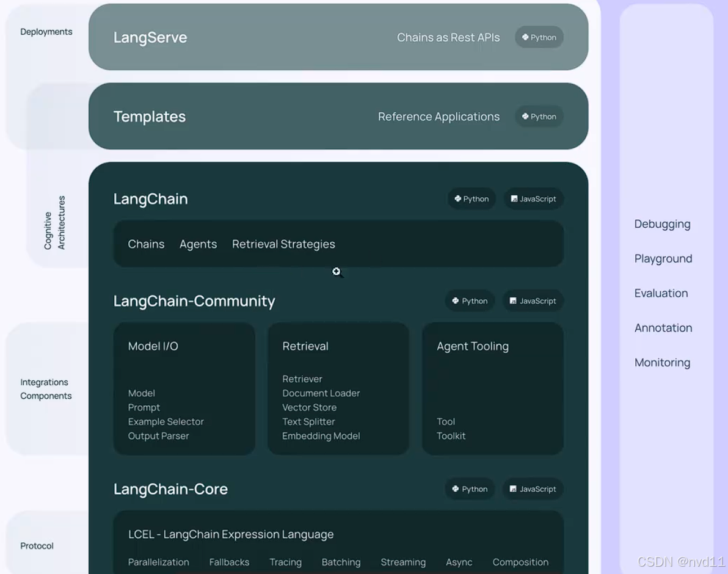The height and width of the screenshot is (574, 728).
Task: Click Fallbacks feature label
Action: 230,562
